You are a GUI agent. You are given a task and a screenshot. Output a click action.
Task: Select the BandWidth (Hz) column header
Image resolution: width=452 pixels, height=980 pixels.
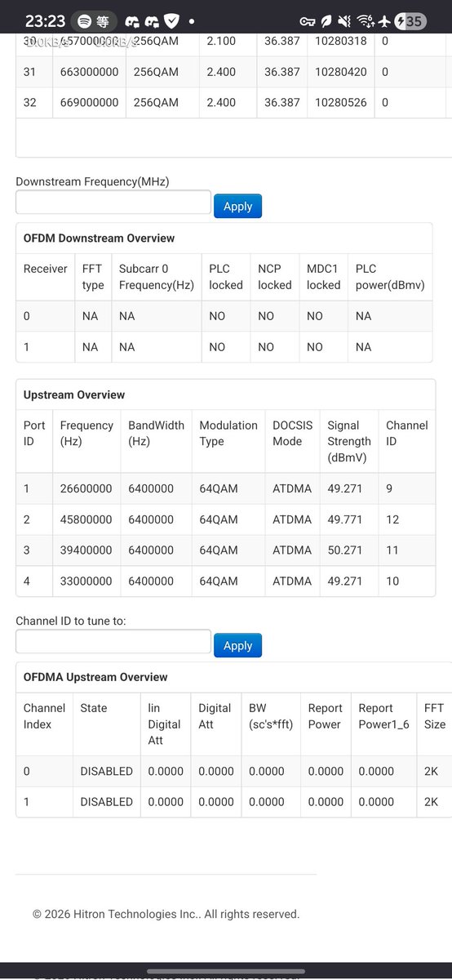click(x=157, y=434)
